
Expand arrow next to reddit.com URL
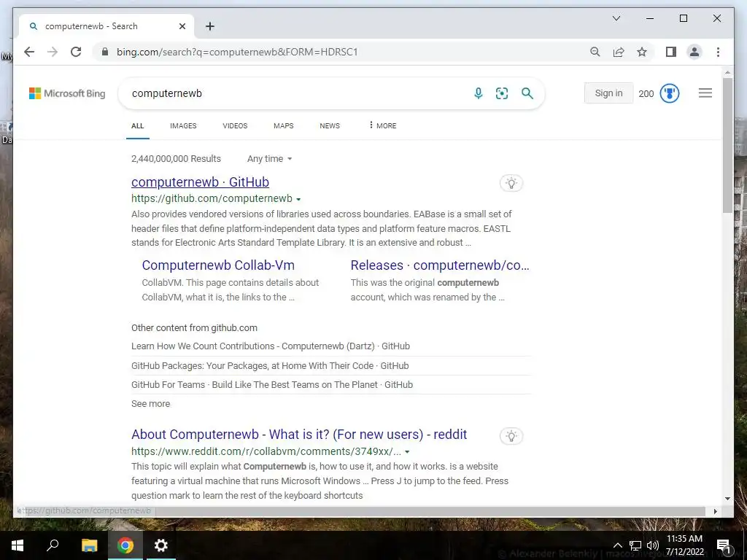pyautogui.click(x=407, y=452)
